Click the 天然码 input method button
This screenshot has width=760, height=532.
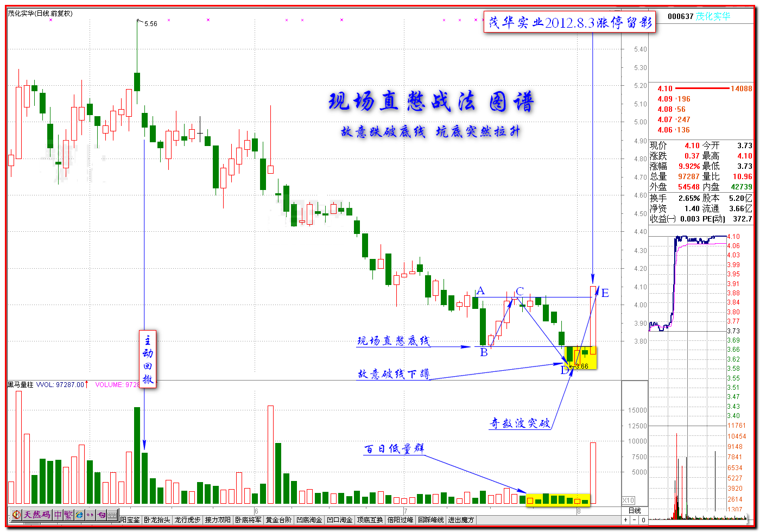[37, 515]
